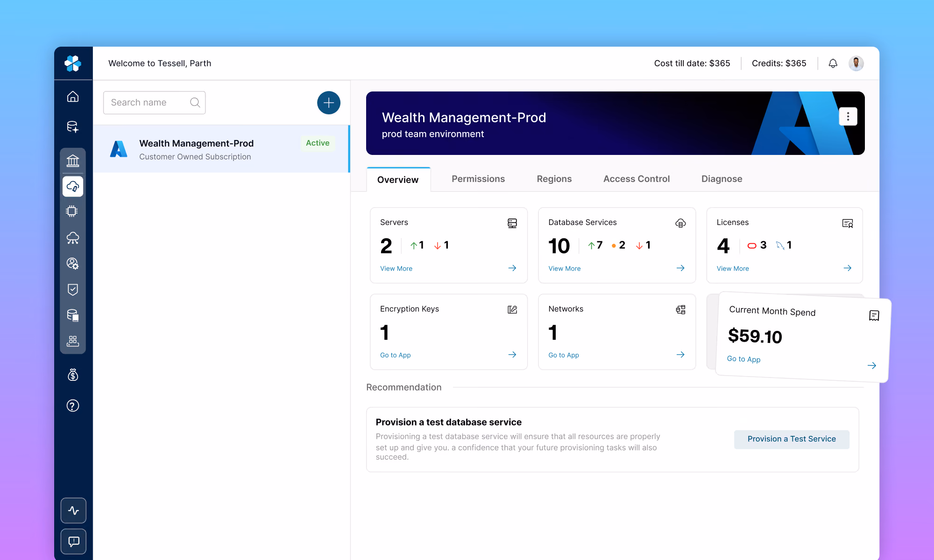
Task: Open the feedback chat bubble icon
Action: 73,541
